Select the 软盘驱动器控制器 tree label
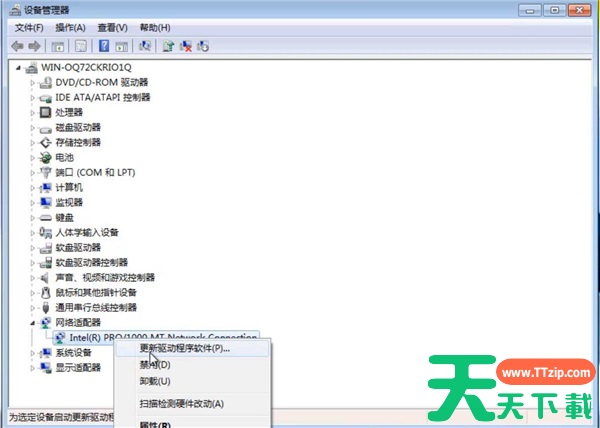This screenshot has height=428, width=600. tap(91, 262)
